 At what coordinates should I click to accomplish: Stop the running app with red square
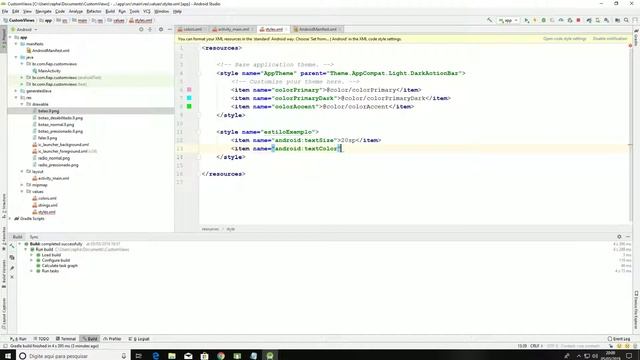(578, 20)
